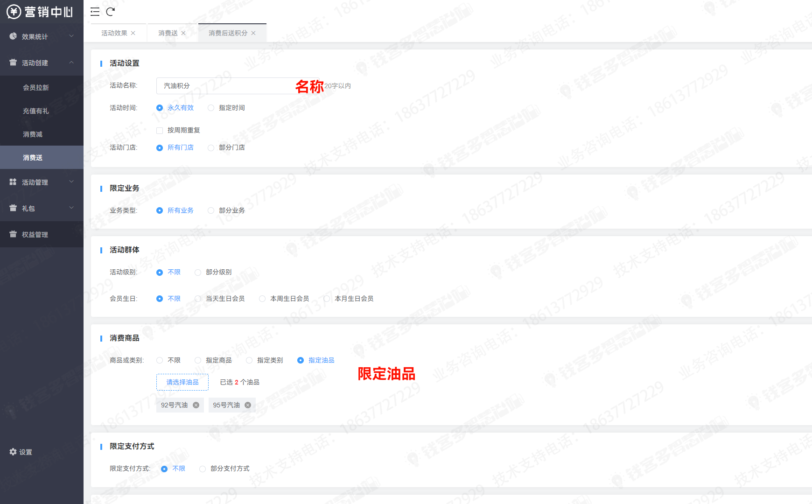Image resolution: width=812 pixels, height=504 pixels.
Task: Choose 部分门店 for activity stores
Action: coord(211,148)
